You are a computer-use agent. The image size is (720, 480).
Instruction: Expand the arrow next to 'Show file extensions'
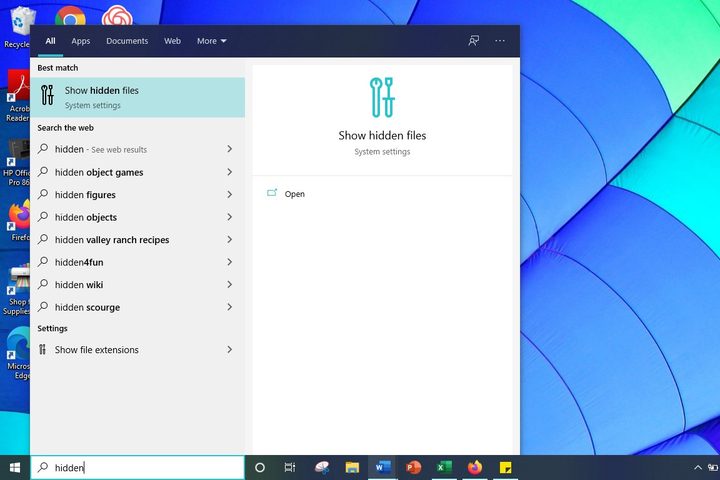(230, 350)
